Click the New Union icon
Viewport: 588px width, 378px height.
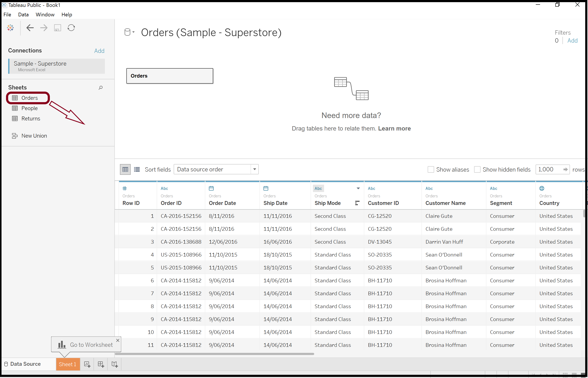[x=15, y=136]
